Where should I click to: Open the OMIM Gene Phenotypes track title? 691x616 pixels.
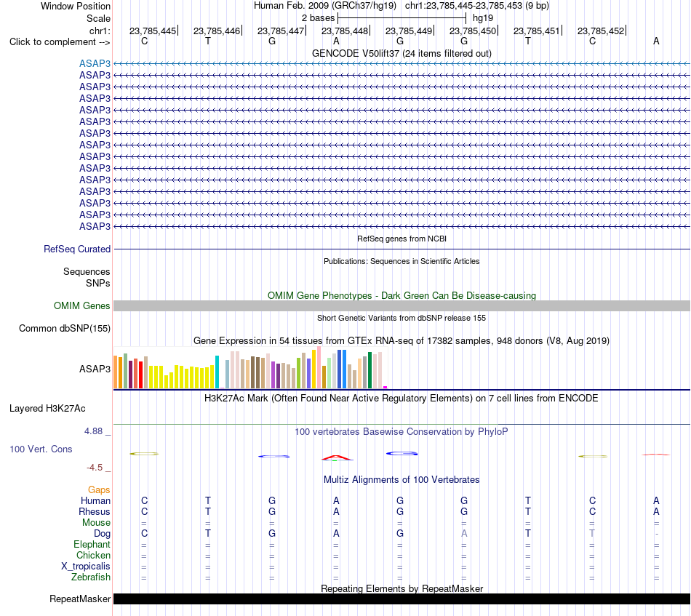(x=402, y=296)
